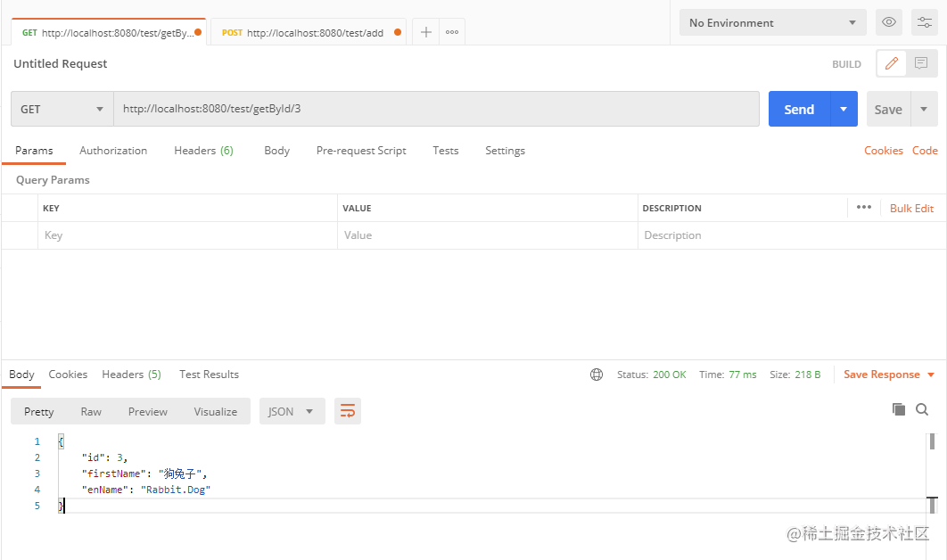The image size is (947, 560).
Task: Expand the Save Response dropdown arrow
Action: tap(931, 375)
